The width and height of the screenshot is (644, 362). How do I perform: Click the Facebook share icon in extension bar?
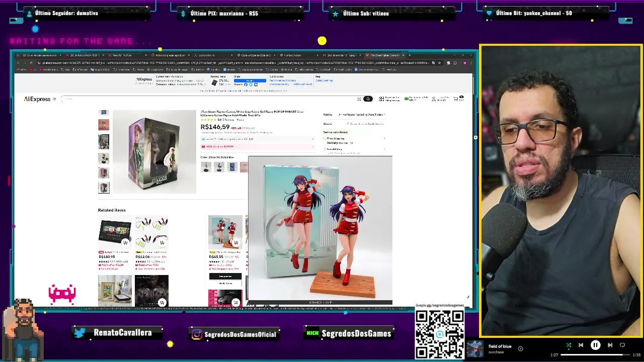(x=246, y=84)
